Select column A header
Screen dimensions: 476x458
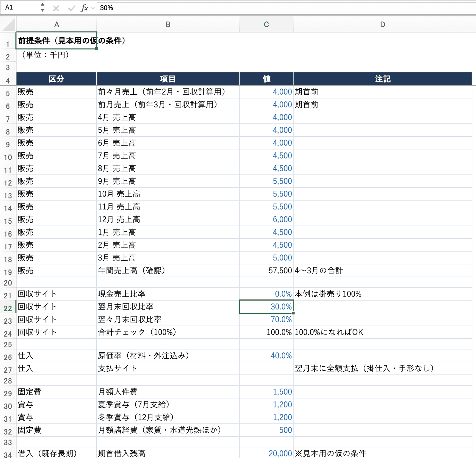coord(57,24)
